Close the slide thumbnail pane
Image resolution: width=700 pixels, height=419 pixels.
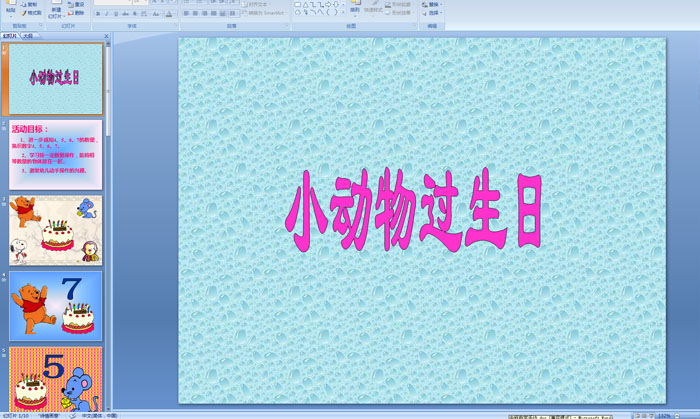point(106,35)
